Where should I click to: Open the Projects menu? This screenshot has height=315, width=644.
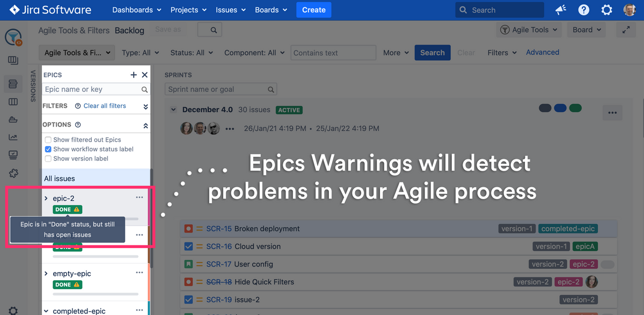[x=187, y=10]
